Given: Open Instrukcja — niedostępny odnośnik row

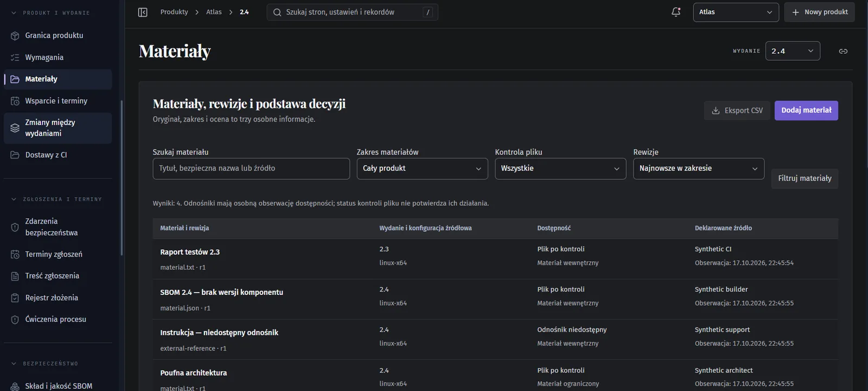Looking at the screenshot, I should coord(495,339).
